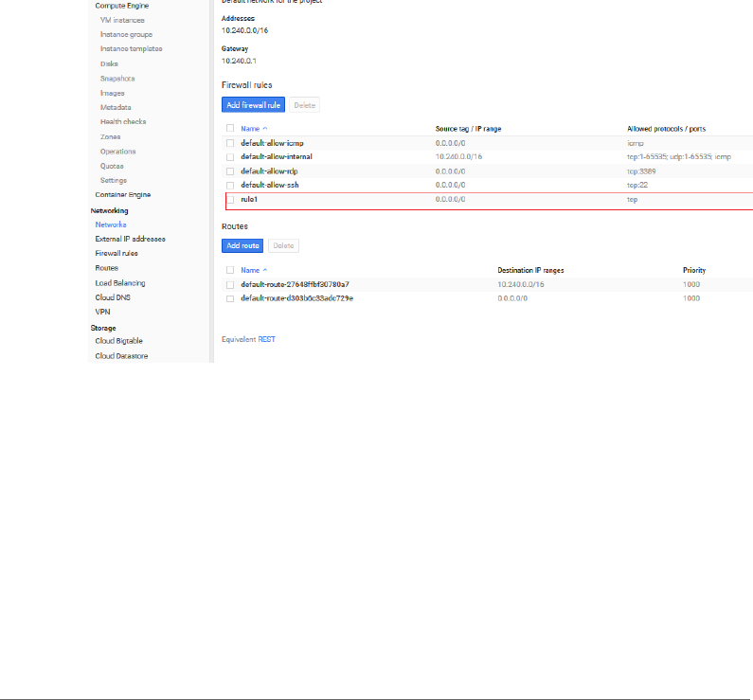Open Load Balancing in the sidebar
Viewport: 753px width, 700px height.
pos(120,283)
